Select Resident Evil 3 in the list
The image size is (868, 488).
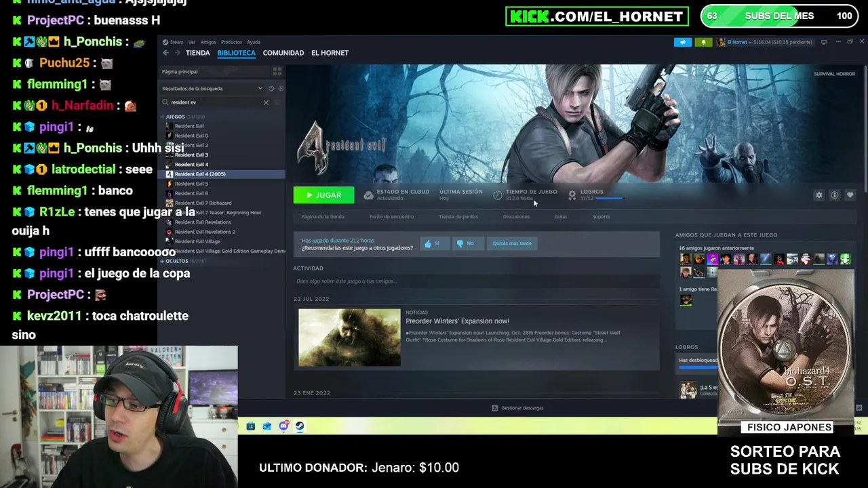coord(191,155)
